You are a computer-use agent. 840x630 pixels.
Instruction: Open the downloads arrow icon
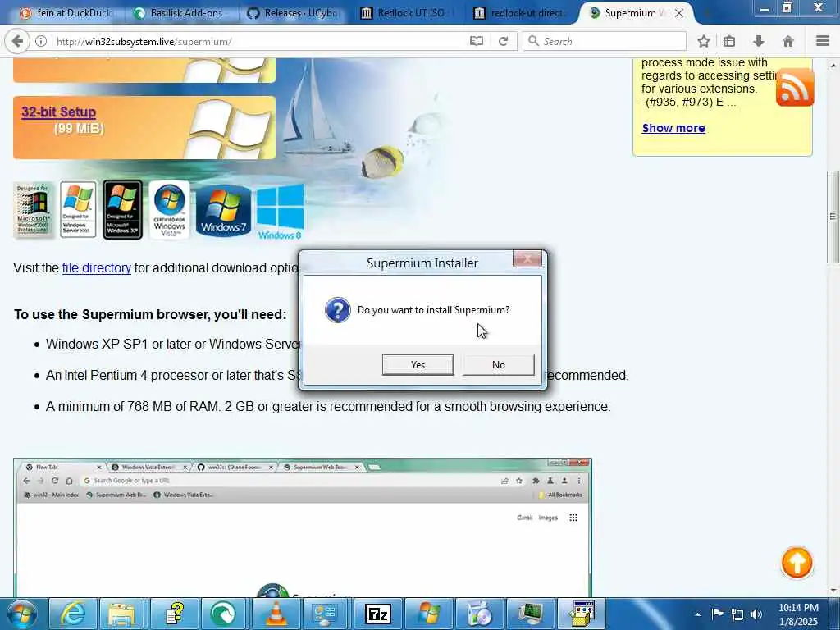tap(759, 41)
